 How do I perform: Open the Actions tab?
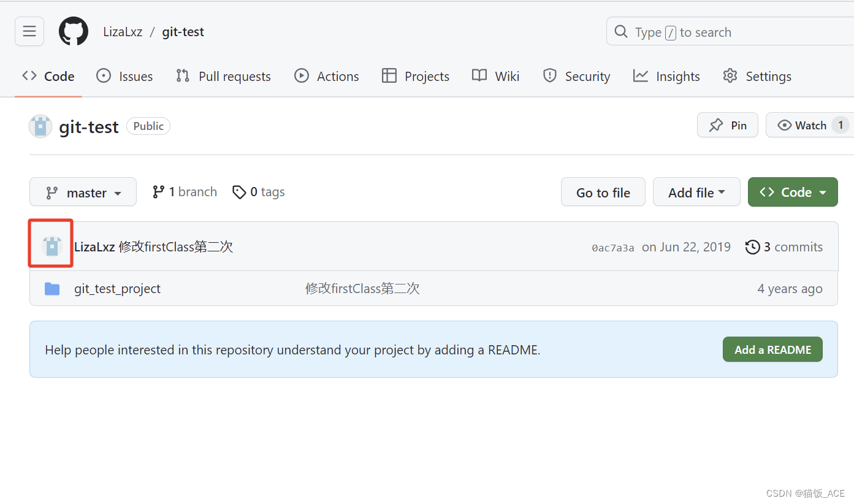click(327, 76)
